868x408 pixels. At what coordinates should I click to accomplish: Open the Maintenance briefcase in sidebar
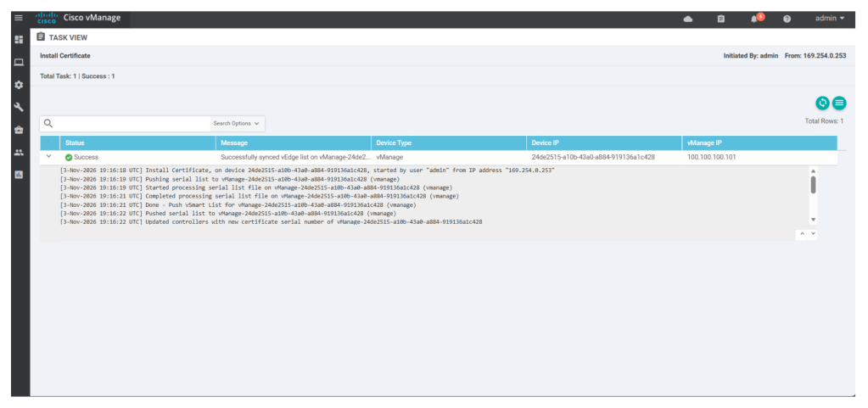tap(19, 130)
